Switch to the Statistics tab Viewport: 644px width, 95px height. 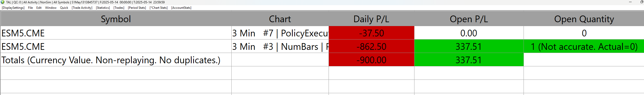[103, 8]
